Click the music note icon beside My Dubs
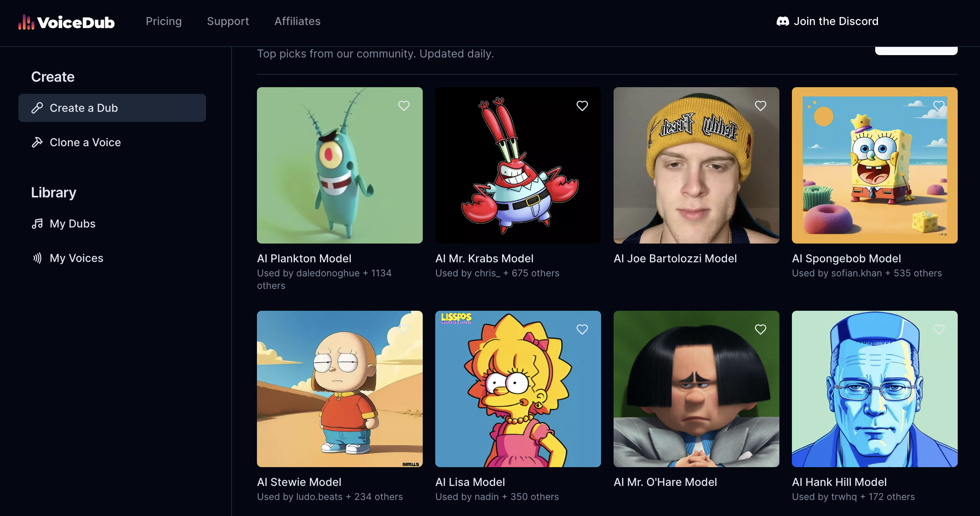 click(37, 224)
